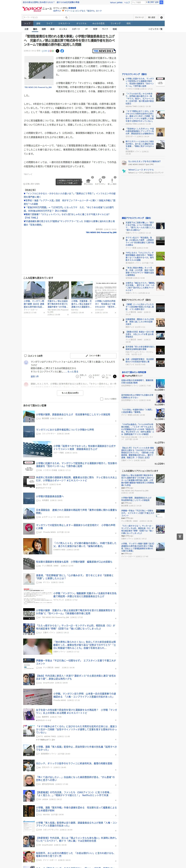Click the Yahoo! JAPAN News logo

click(37, 9)
